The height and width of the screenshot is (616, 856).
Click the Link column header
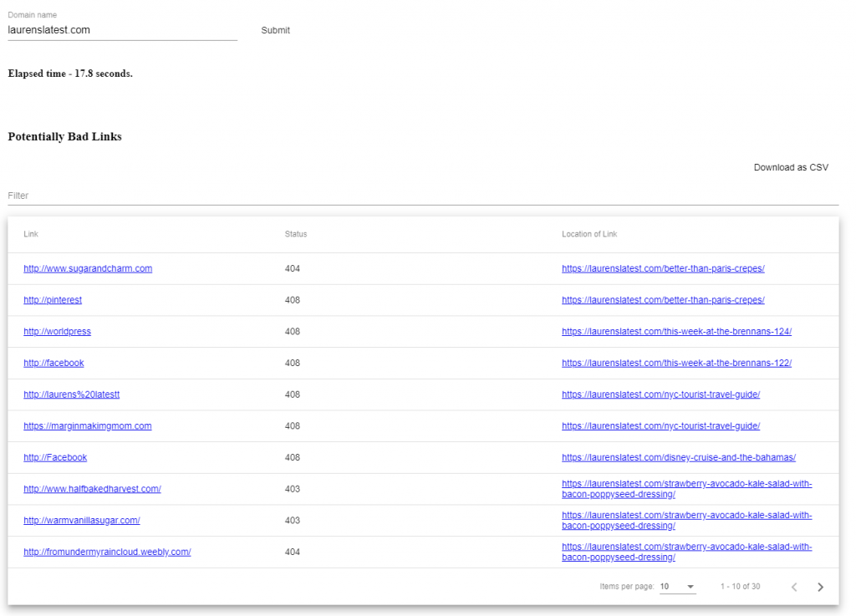[31, 234]
